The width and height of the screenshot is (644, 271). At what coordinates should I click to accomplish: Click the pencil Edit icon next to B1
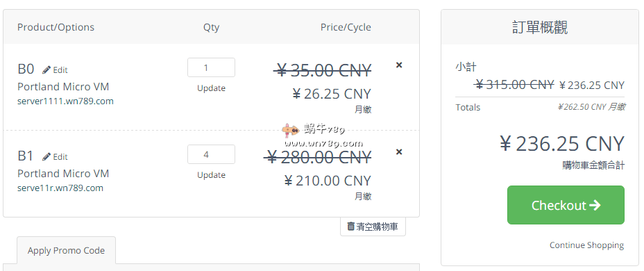click(x=46, y=156)
